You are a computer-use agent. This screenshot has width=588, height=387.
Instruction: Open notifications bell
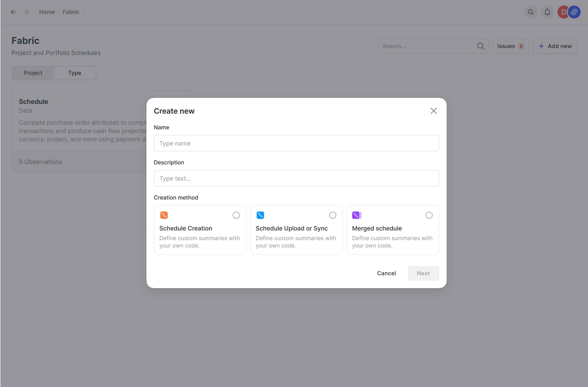click(547, 12)
